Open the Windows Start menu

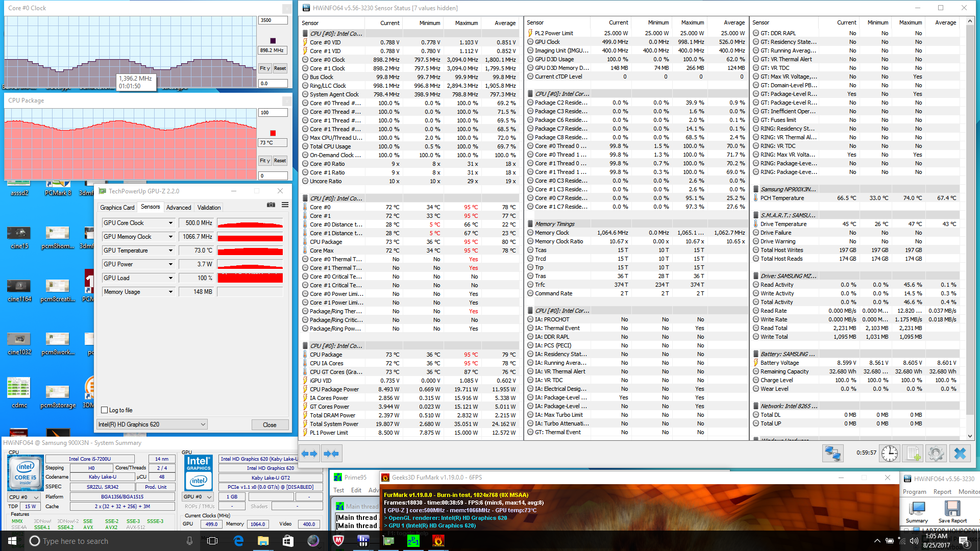[x=12, y=541]
